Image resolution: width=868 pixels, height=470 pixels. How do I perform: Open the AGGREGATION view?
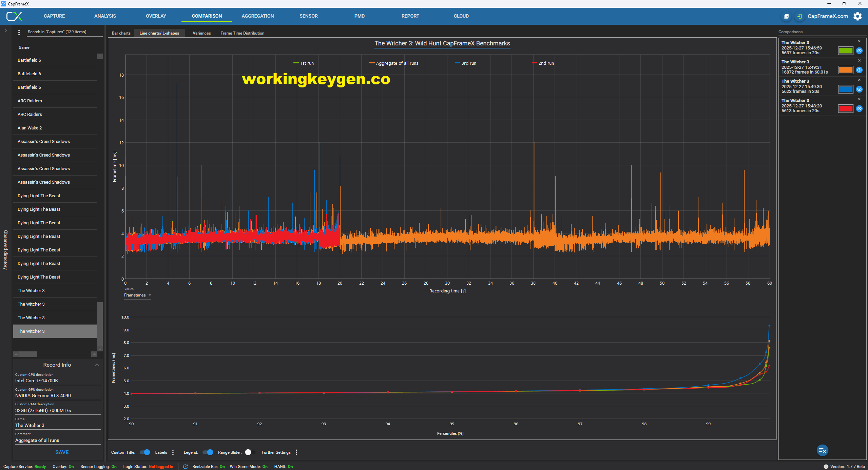pyautogui.click(x=257, y=16)
